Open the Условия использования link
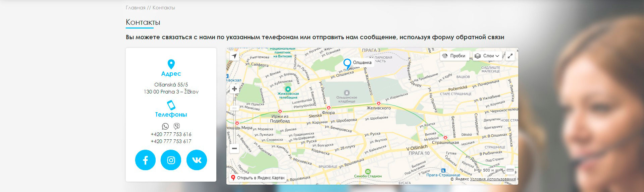 coord(493,179)
